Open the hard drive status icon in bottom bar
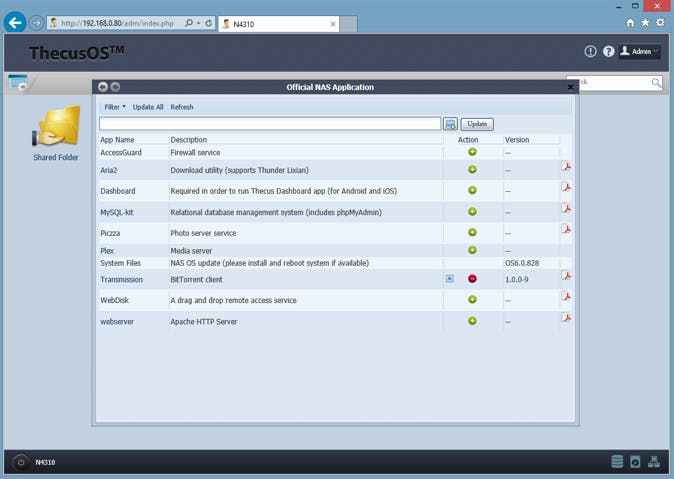This screenshot has height=479, width=674. (635, 462)
